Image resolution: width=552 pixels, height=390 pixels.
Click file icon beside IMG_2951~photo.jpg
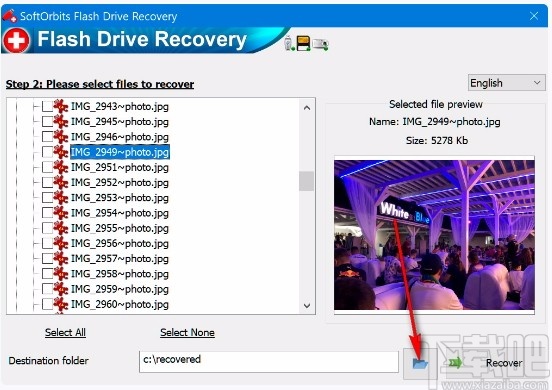61,167
